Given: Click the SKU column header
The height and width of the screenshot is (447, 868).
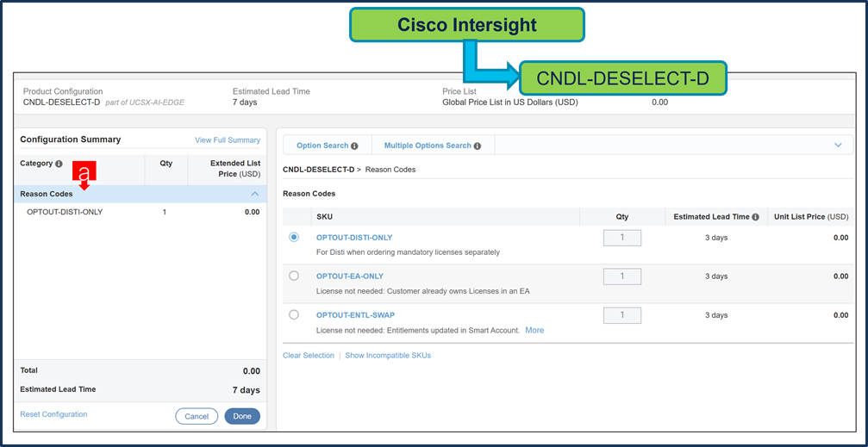Looking at the screenshot, I should pos(324,217).
